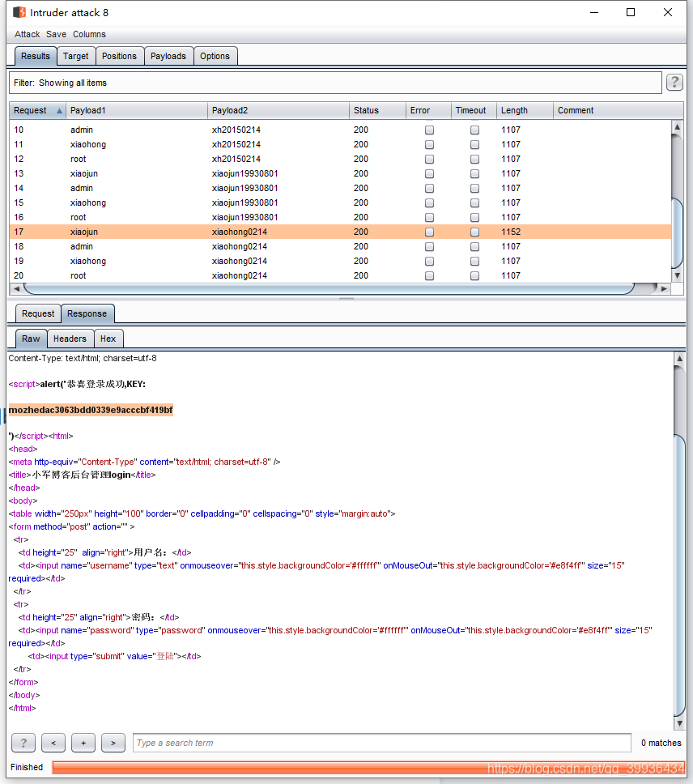Click the plus search options button

point(83,743)
